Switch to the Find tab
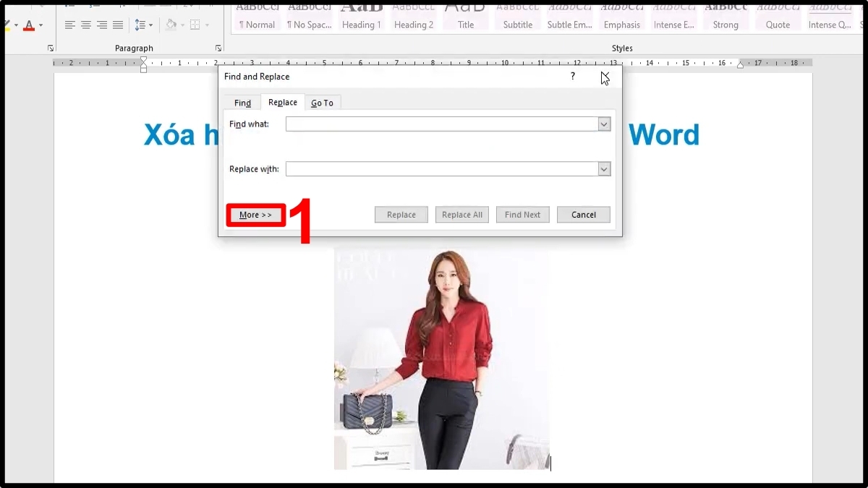This screenshot has height=488, width=868. pyautogui.click(x=242, y=103)
